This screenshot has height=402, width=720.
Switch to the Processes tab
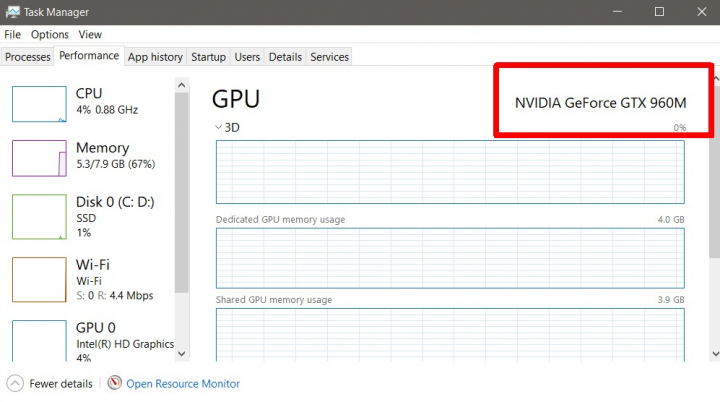tap(28, 57)
